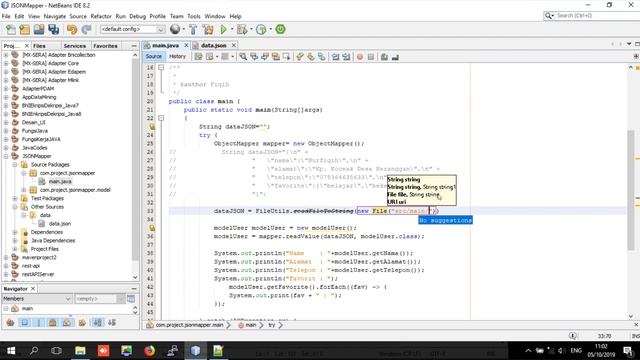Click the hint bulb on line 23
Image resolution: width=640 pixels, height=360 pixels.
pos(152,127)
